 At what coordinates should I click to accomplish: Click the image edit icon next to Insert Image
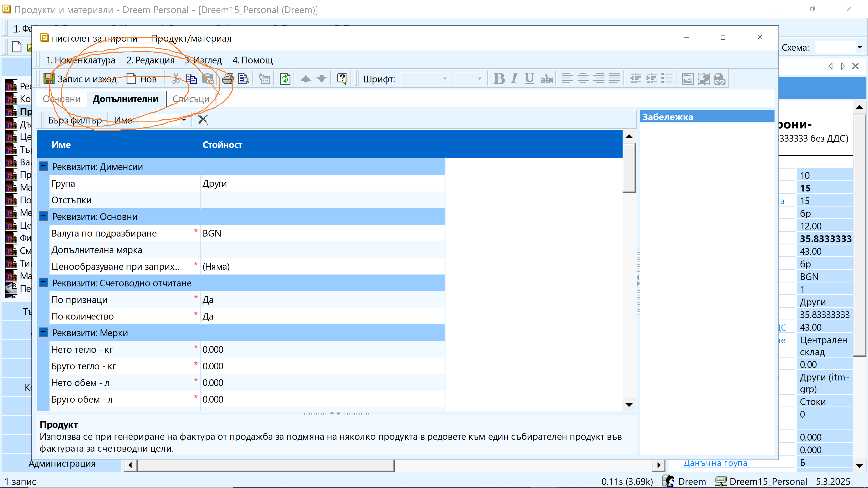tap(704, 79)
